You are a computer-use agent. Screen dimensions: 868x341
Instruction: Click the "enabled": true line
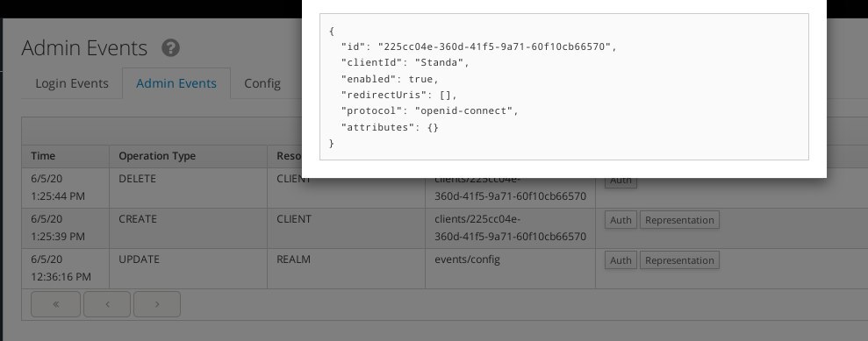391,79
